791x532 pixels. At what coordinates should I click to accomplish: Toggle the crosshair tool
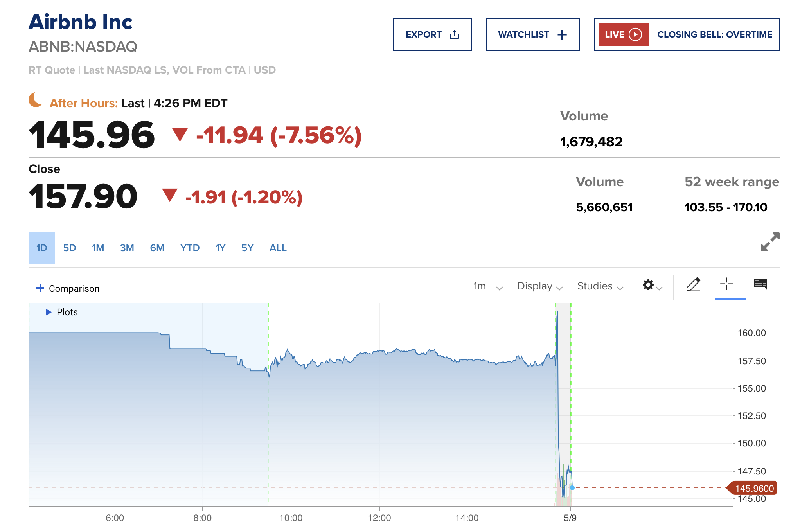(x=726, y=284)
